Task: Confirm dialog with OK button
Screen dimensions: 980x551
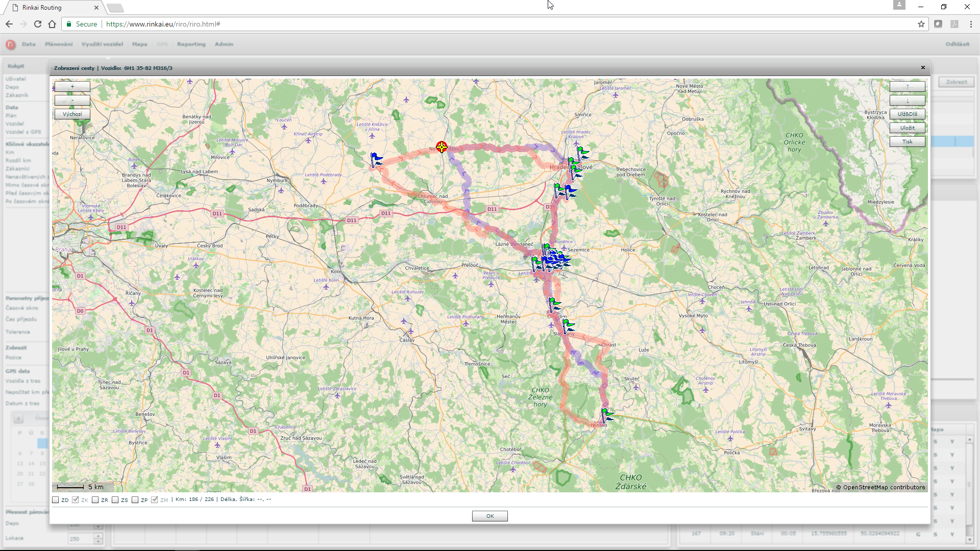Action: coord(489,516)
